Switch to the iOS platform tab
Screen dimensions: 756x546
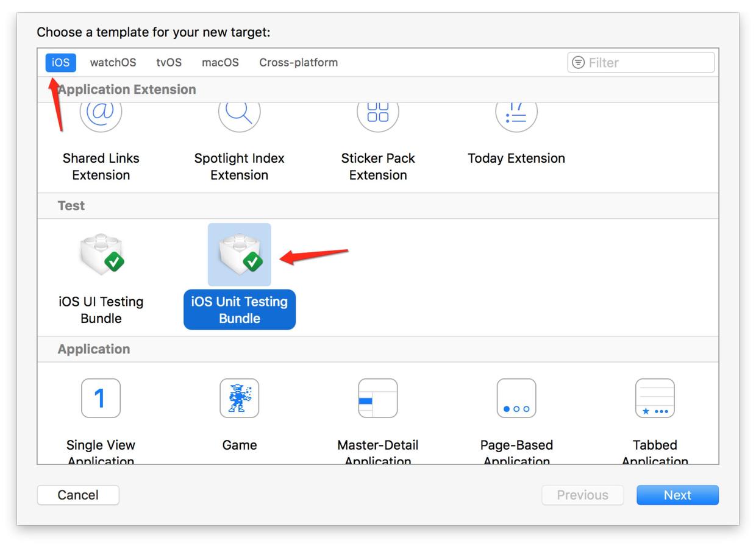click(x=60, y=62)
